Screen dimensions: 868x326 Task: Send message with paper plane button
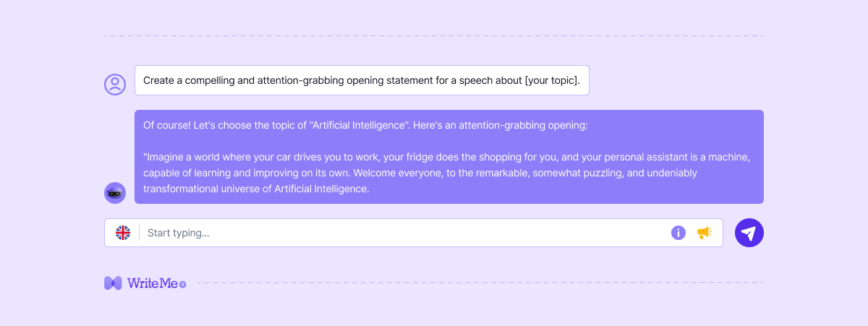click(749, 233)
